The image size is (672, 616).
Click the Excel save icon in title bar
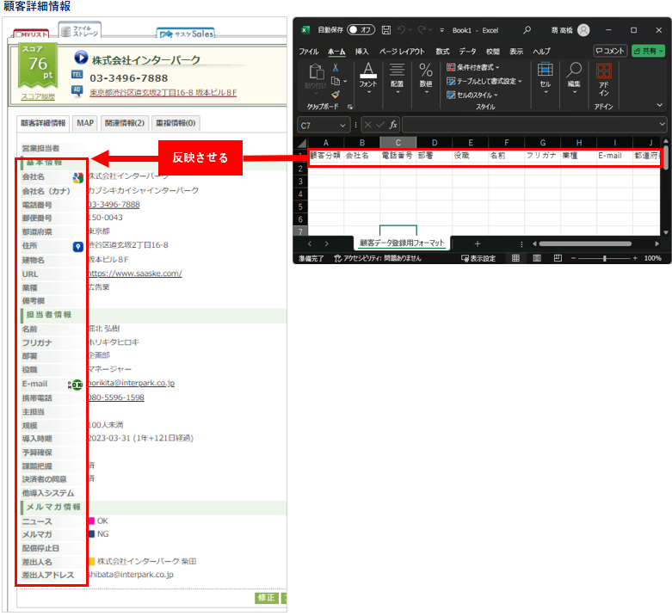click(385, 30)
